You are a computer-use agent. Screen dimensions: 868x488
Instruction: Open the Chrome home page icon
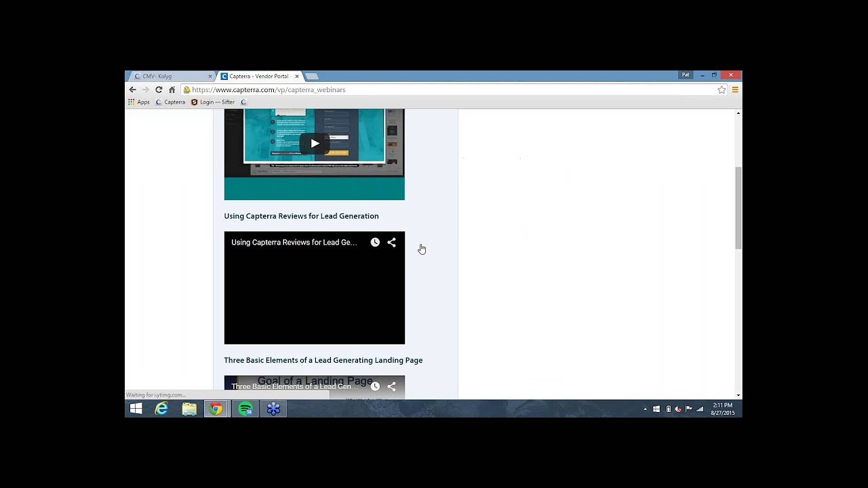tap(172, 89)
